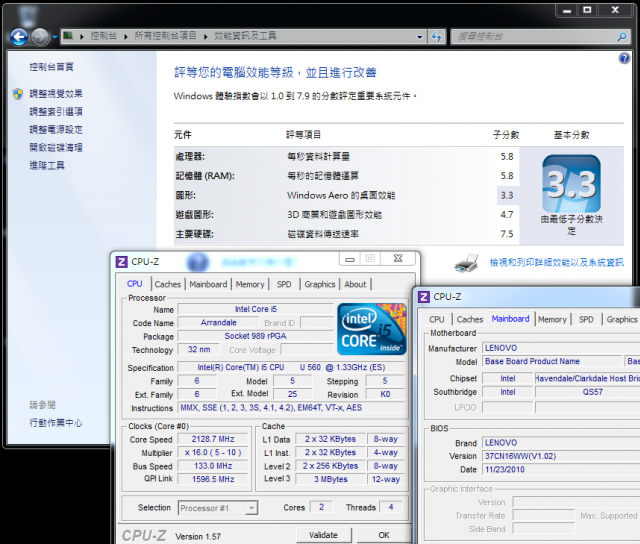Click the magnifier search icon
640x544 pixels.
622,37
